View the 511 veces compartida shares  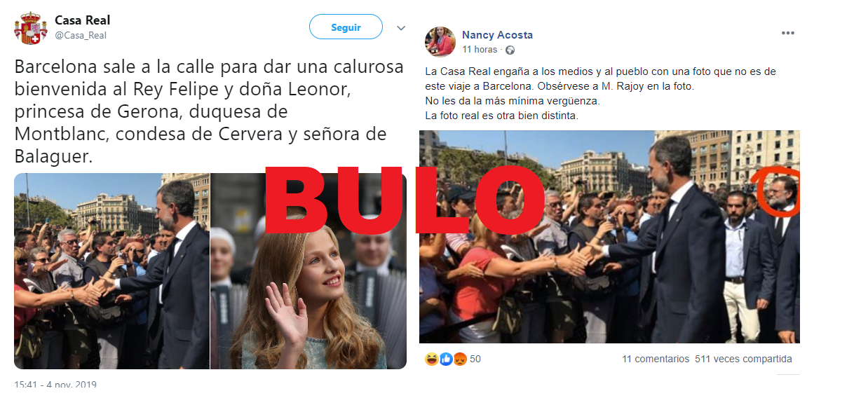point(743,359)
